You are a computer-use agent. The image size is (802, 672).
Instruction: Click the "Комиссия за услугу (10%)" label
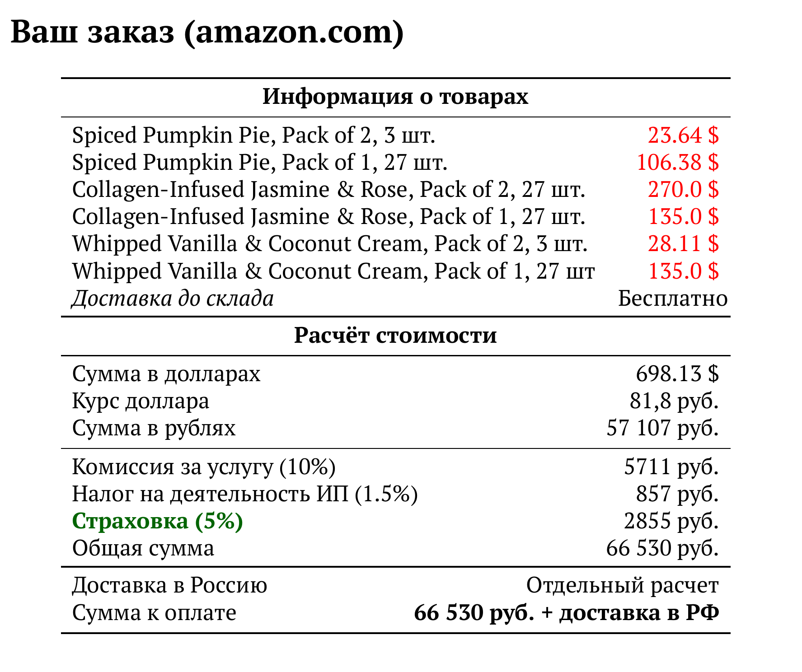point(204,467)
